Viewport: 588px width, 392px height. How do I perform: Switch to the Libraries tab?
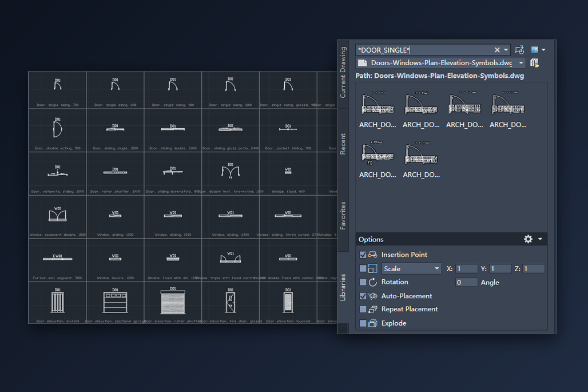343,287
